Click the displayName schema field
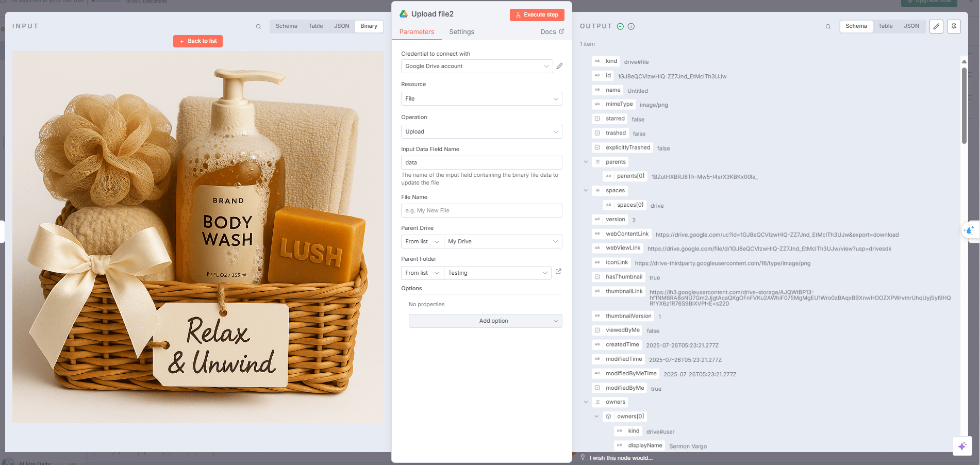 639,445
